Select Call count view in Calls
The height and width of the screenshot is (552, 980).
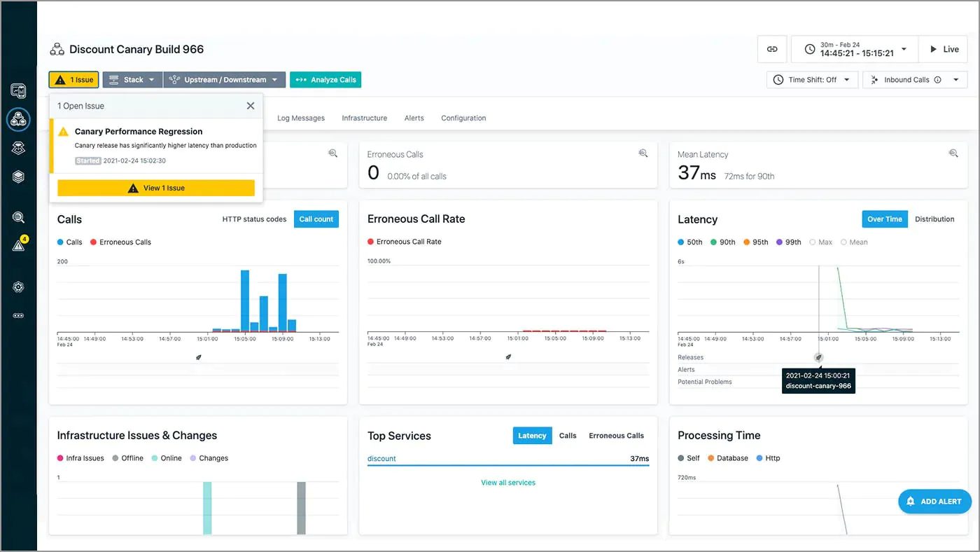[316, 219]
